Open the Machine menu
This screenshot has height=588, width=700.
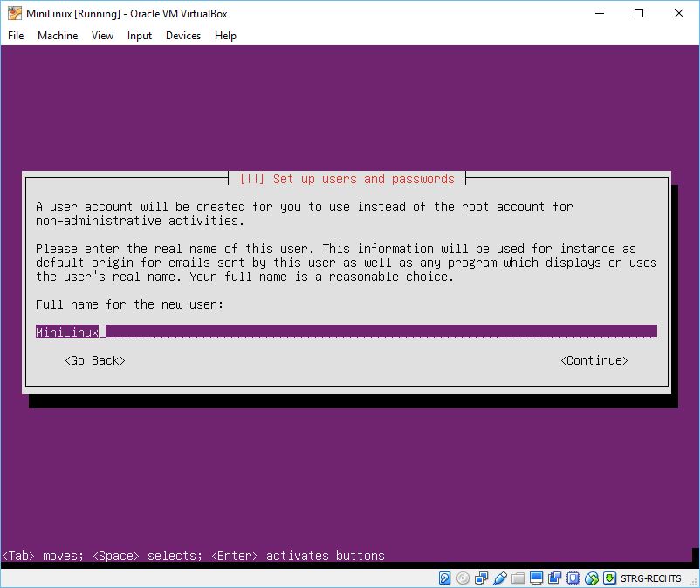pos(58,36)
